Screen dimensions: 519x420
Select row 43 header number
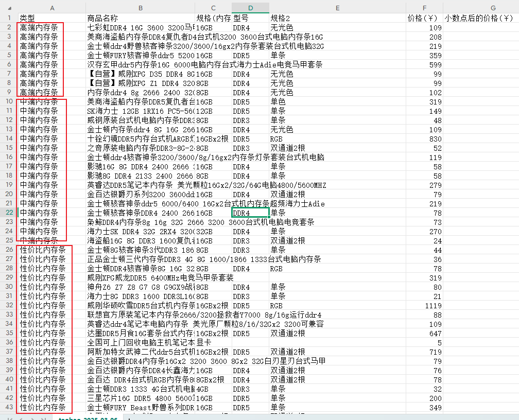pos(9,407)
